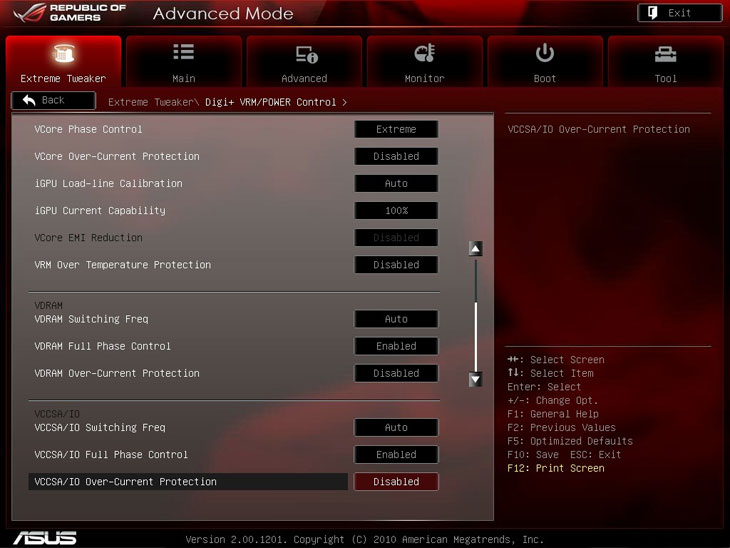Open the Monitor temperature icon
730x548 pixels.
(424, 54)
